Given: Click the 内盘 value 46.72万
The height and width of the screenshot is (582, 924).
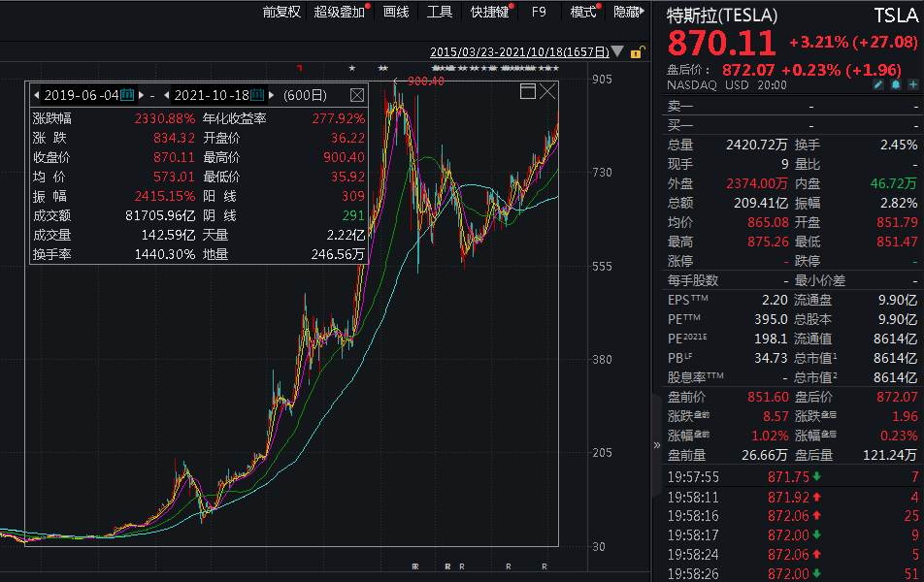Looking at the screenshot, I should point(893,183).
